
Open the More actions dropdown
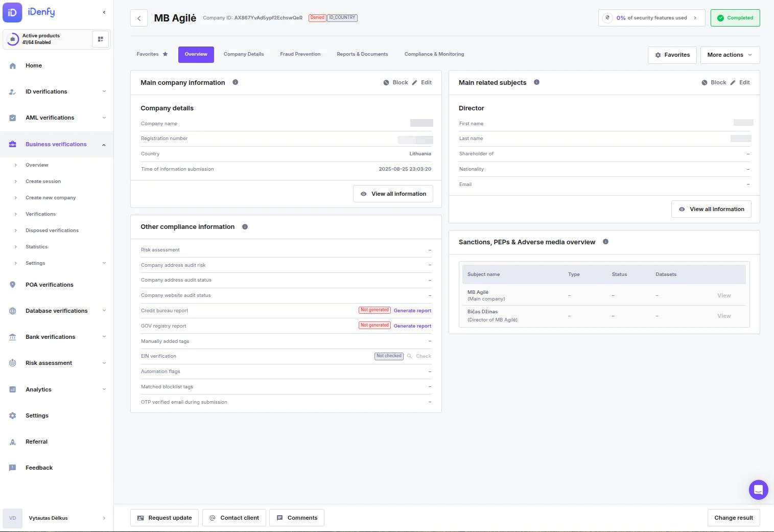tap(730, 55)
